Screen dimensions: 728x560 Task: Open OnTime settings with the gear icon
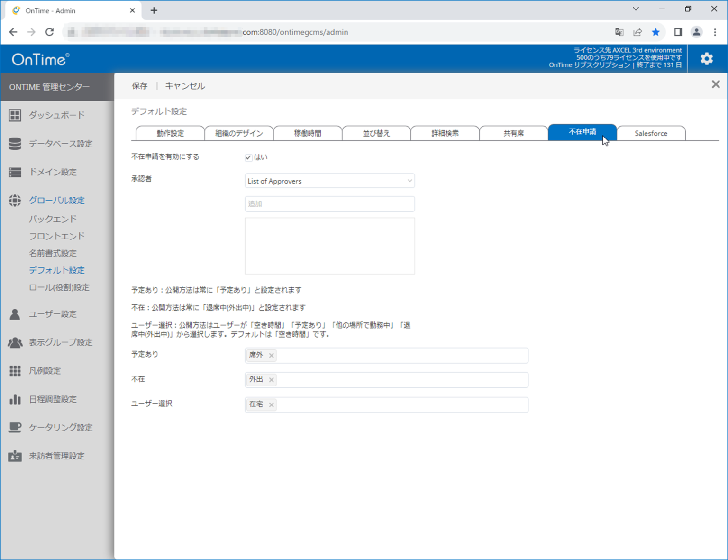(706, 58)
